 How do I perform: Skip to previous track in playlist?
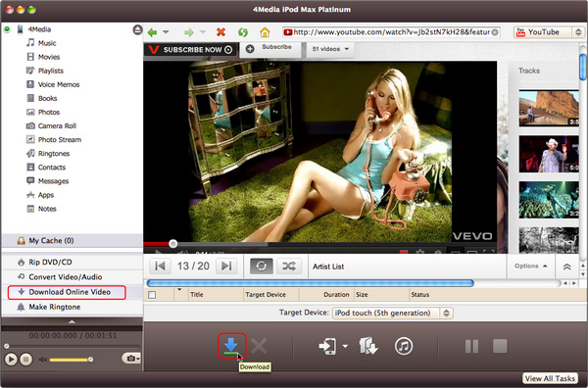(160, 267)
